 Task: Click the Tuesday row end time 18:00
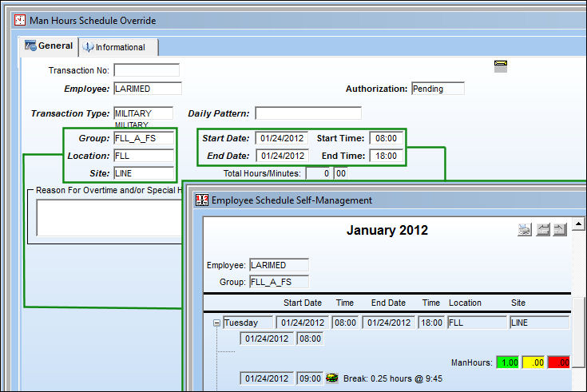coord(431,323)
